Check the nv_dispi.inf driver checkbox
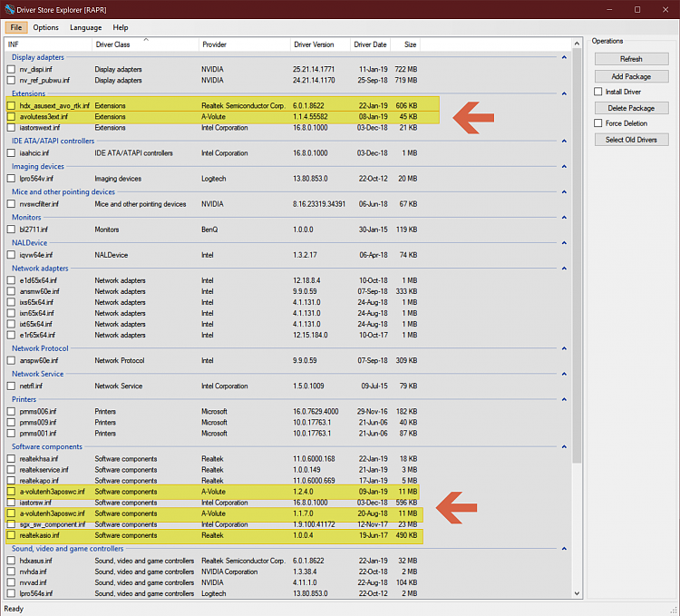680x616 pixels. [11, 70]
